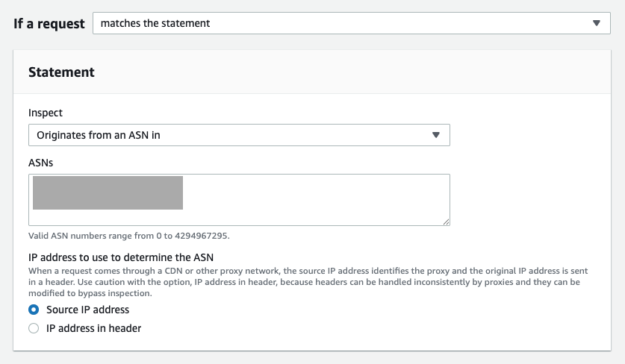Click the textarea resize handle icon
Viewport: 625px width, 364px height.
pyautogui.click(x=446, y=222)
